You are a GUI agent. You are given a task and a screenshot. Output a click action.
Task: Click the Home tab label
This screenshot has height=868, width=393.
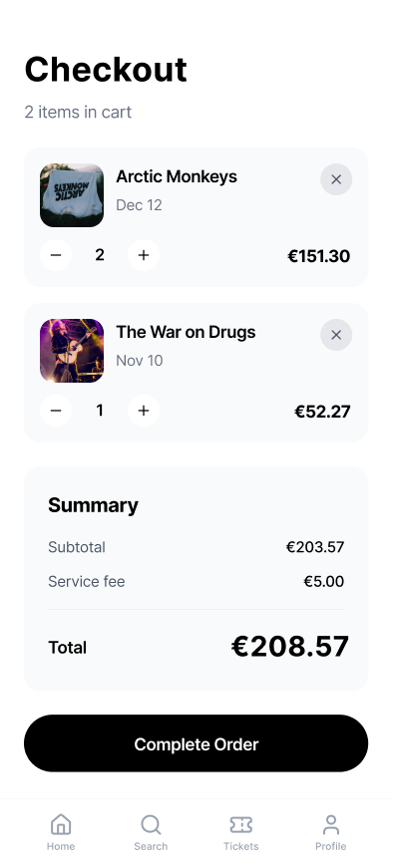coord(61,846)
